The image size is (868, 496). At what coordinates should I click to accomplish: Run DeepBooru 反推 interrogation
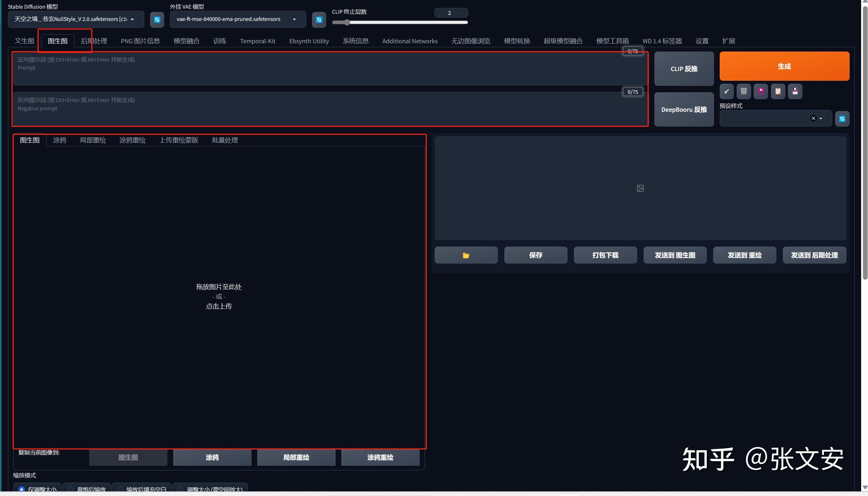pyautogui.click(x=684, y=109)
